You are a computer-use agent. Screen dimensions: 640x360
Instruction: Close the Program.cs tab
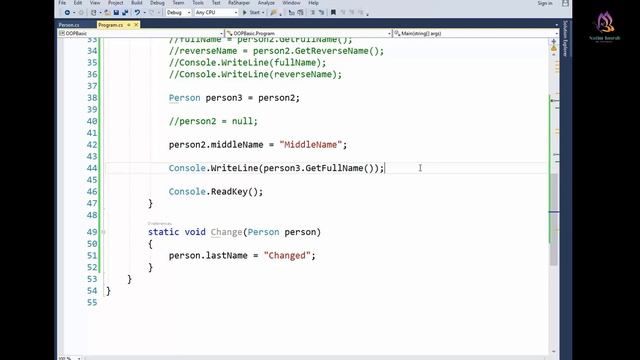click(136, 25)
